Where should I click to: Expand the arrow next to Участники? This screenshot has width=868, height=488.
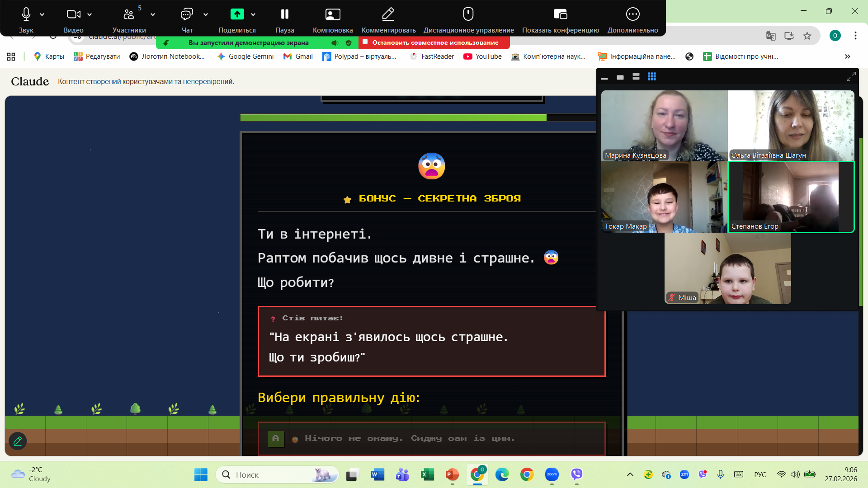point(153,14)
